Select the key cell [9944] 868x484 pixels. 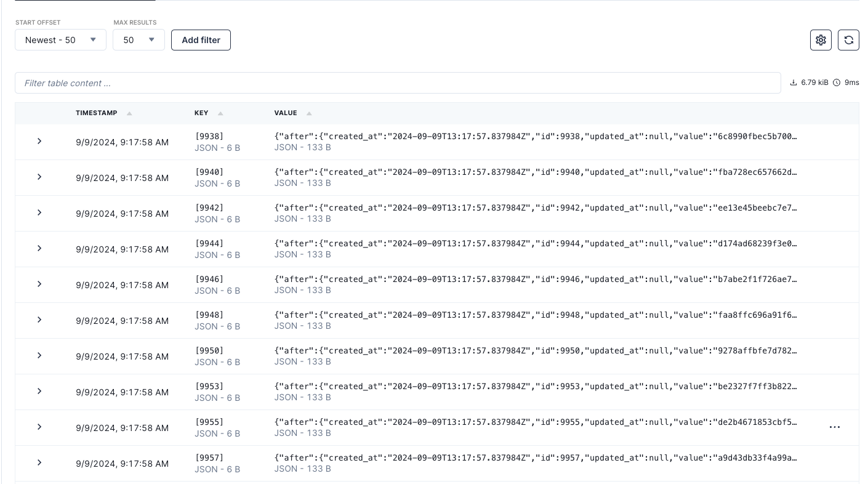coord(209,243)
